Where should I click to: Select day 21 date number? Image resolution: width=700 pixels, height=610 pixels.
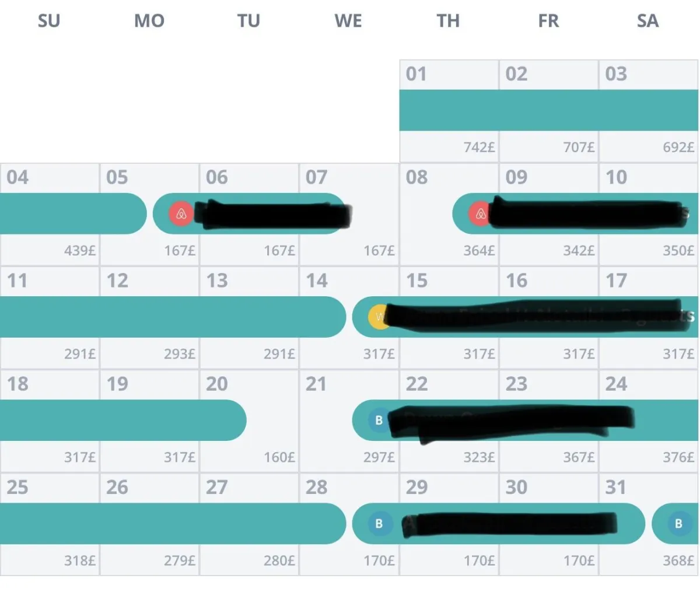point(316,384)
